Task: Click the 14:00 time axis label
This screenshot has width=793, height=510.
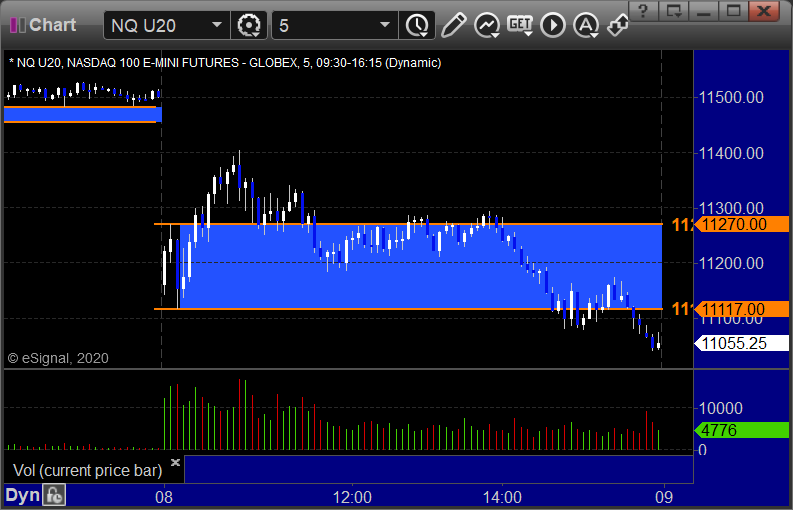Action: pos(502,497)
